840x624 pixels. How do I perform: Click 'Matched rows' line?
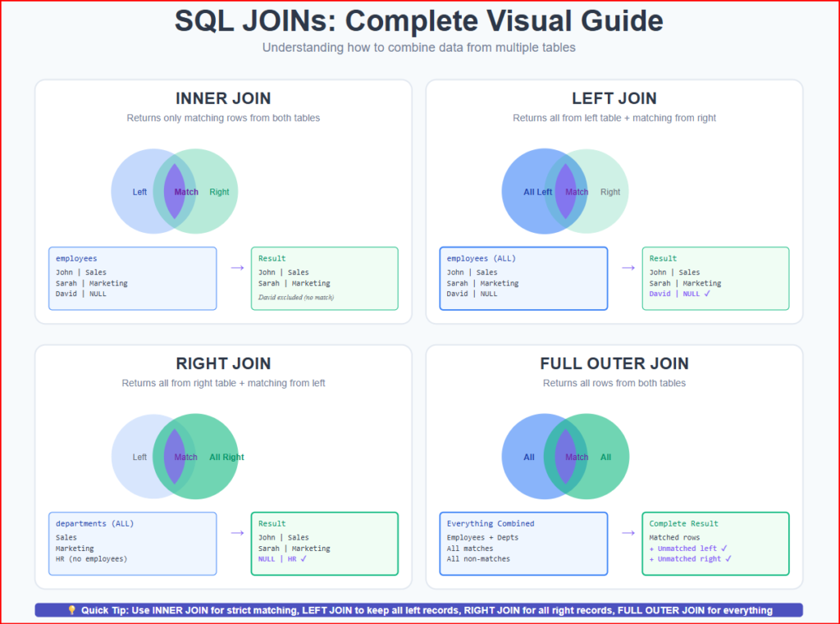(674, 537)
